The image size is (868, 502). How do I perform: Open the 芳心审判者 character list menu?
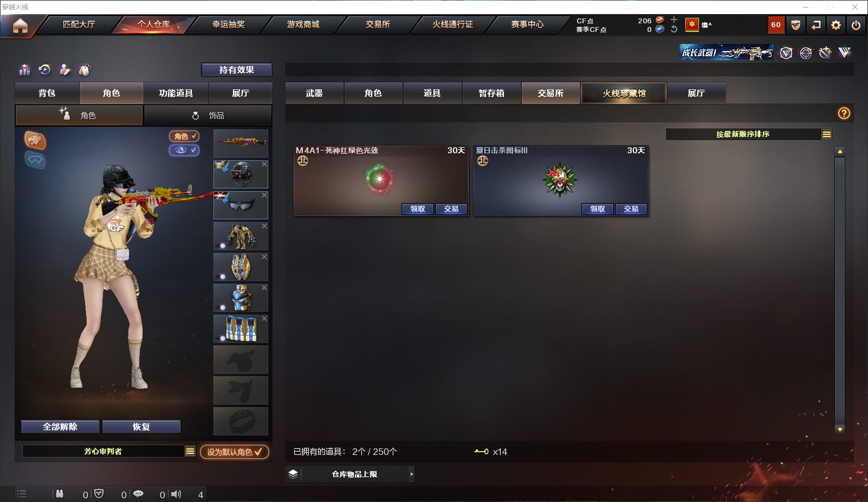pyautogui.click(x=190, y=451)
